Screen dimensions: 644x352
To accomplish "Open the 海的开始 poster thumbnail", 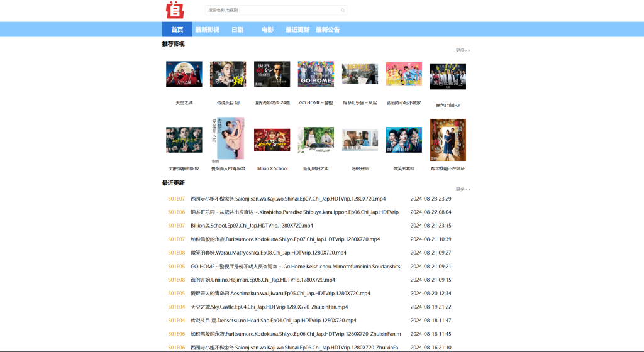I will pyautogui.click(x=360, y=140).
